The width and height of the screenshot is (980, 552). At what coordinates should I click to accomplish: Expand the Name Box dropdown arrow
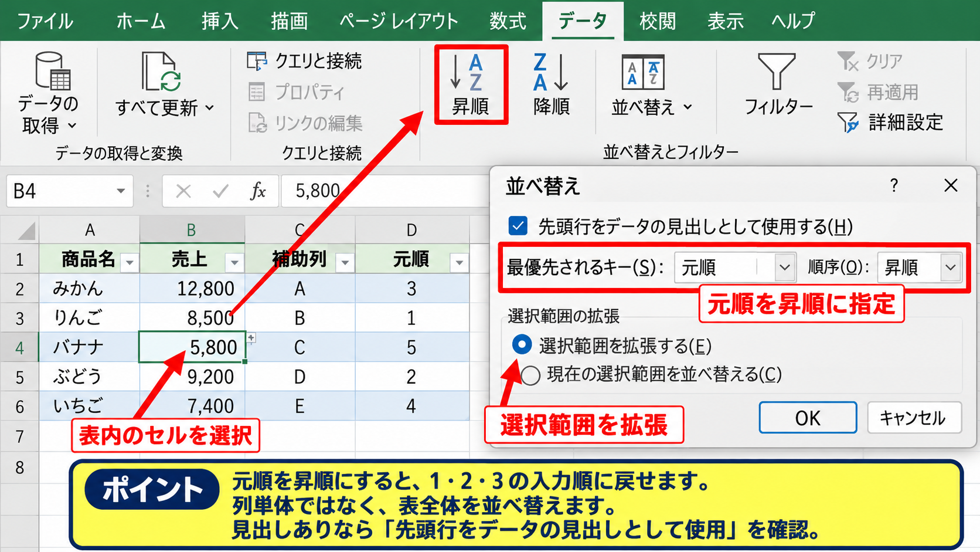click(x=121, y=191)
